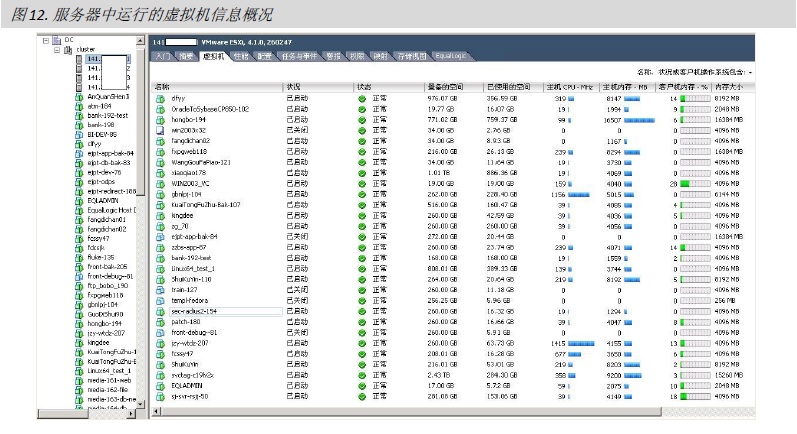Click tree panel scroll-down arrow
The height and width of the screenshot is (434, 797).
click(140, 404)
